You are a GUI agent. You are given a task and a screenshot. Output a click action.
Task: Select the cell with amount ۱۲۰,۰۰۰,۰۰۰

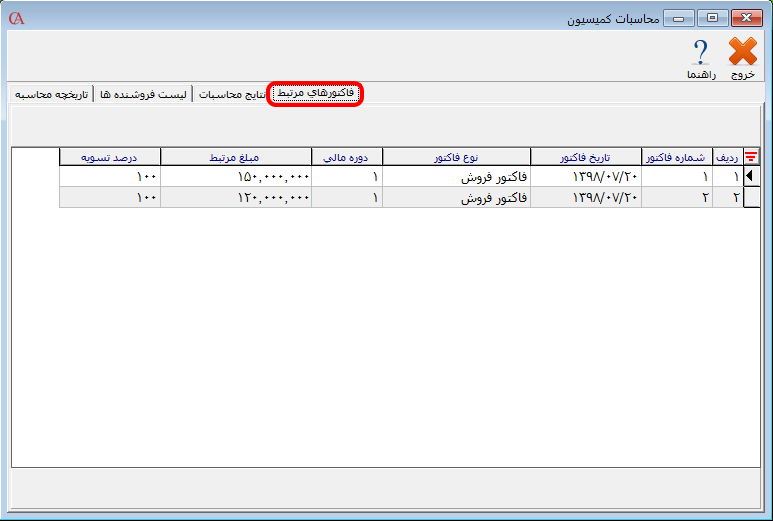pos(235,197)
